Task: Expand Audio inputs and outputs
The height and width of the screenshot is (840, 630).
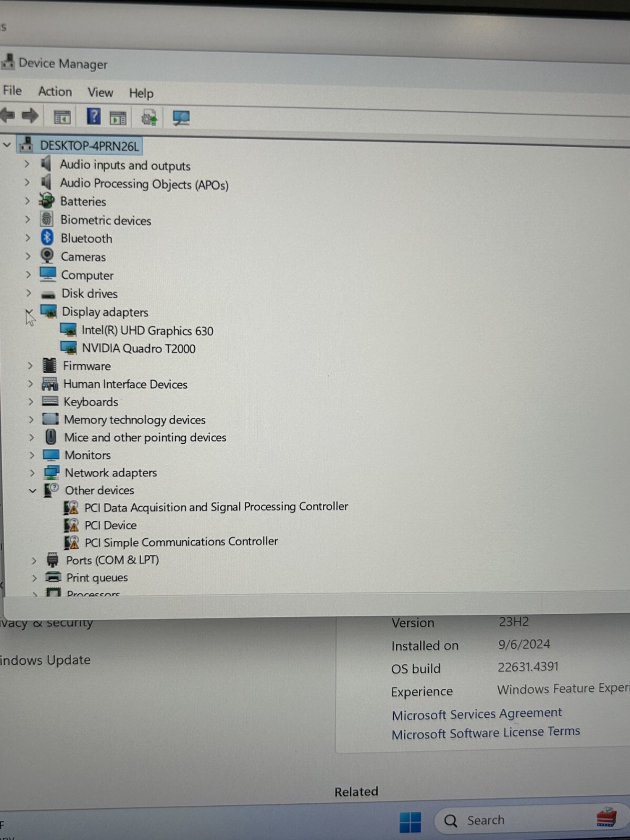Action: [x=27, y=164]
